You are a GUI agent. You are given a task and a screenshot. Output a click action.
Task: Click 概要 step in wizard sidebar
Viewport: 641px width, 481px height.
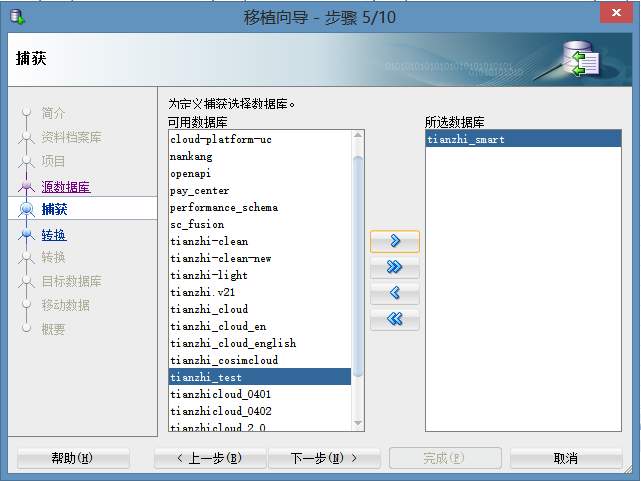[54, 329]
